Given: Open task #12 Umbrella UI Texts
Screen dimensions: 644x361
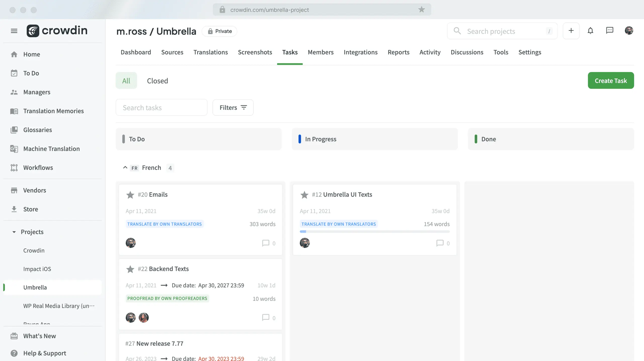Looking at the screenshot, I should pyautogui.click(x=348, y=194).
